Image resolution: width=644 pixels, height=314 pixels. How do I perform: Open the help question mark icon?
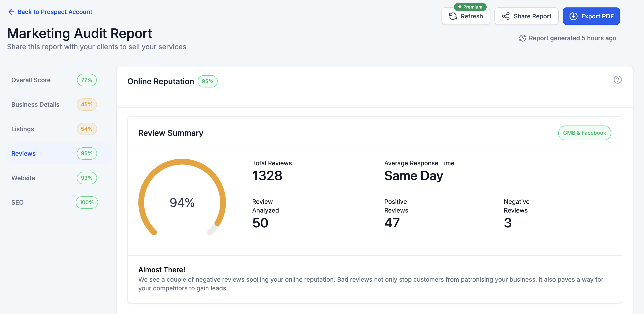618,80
